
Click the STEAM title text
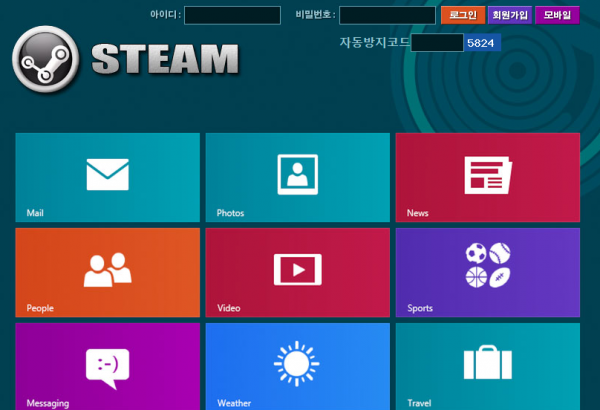pyautogui.click(x=165, y=59)
